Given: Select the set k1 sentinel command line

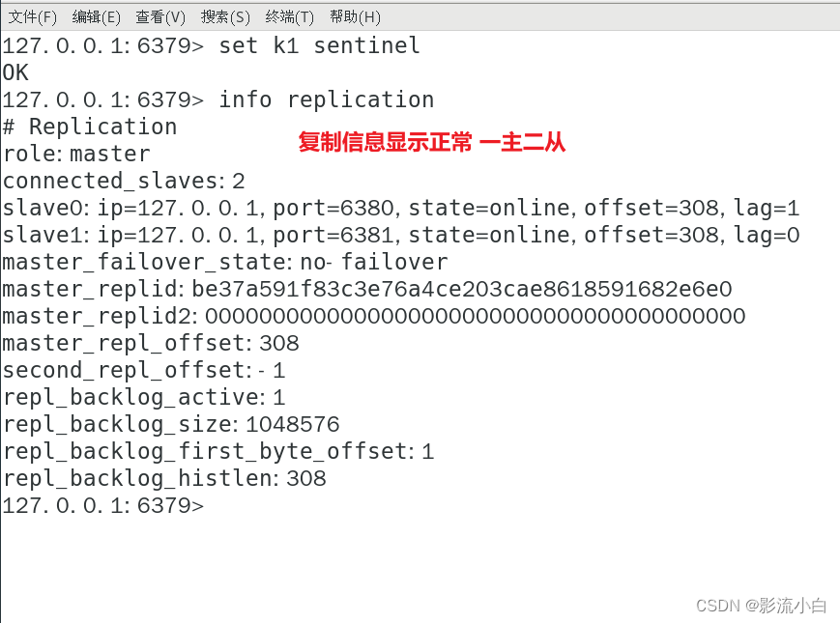Looking at the screenshot, I should click(x=213, y=44).
